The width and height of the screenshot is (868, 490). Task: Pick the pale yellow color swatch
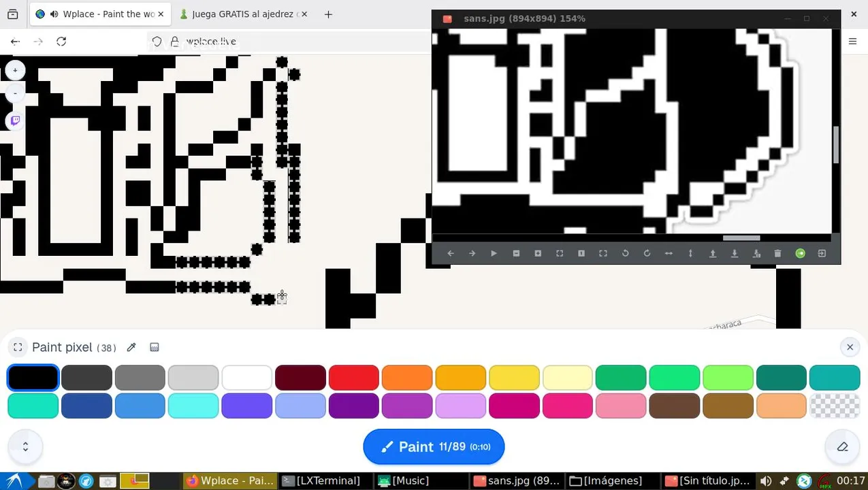pos(568,377)
